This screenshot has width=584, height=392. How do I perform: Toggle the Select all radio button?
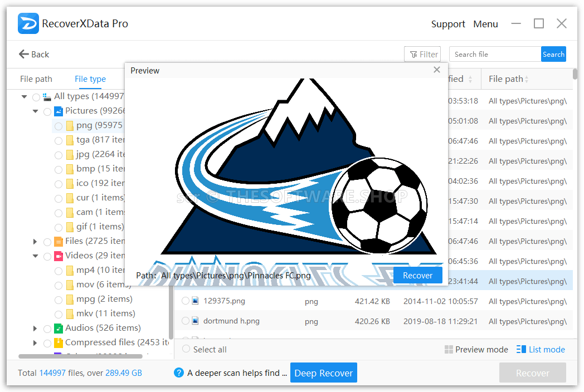point(186,349)
